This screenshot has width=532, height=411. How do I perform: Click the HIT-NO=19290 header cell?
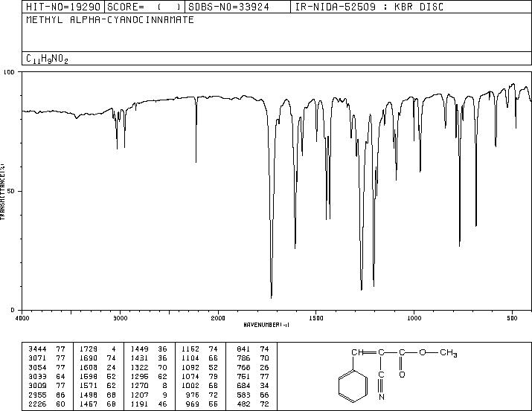(x=63, y=7)
